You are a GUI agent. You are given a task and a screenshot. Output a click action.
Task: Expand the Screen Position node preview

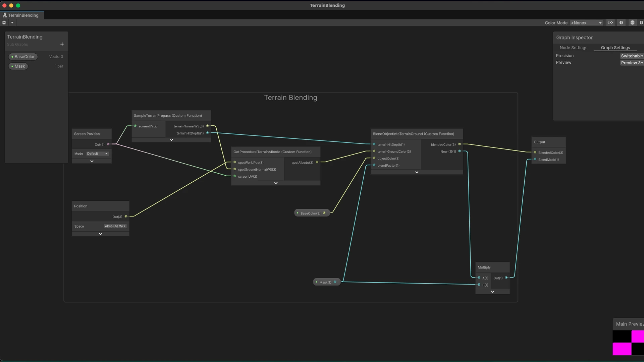(92, 161)
